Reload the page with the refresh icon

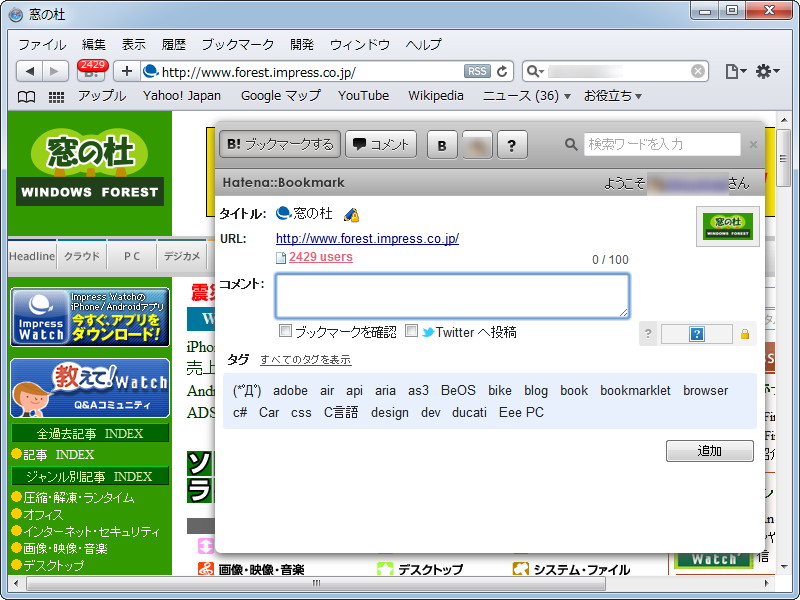point(501,70)
